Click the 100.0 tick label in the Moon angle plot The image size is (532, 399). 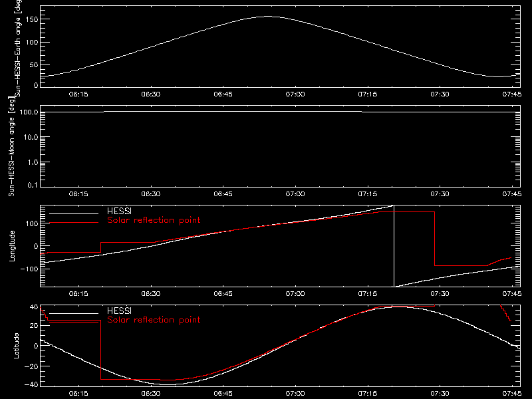tap(29, 112)
